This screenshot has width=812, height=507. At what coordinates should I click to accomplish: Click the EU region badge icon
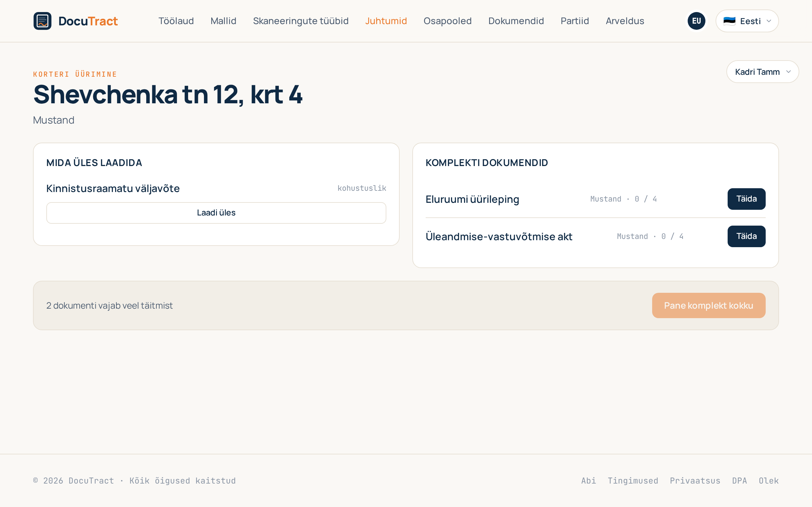[696, 21]
